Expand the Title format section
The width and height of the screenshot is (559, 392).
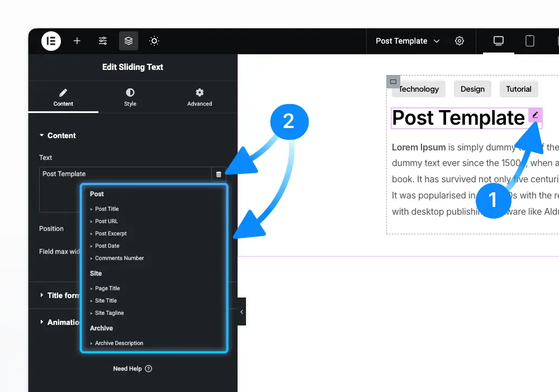[60, 295]
